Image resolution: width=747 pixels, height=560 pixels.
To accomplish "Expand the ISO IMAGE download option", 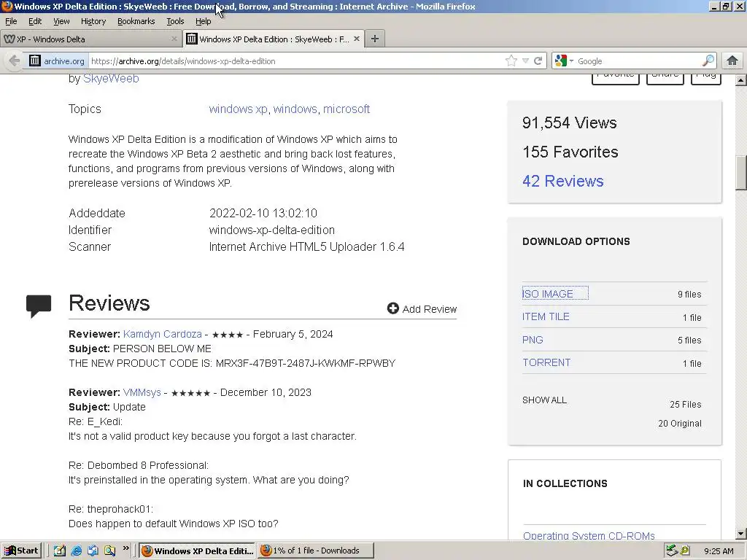I will 548,294.
